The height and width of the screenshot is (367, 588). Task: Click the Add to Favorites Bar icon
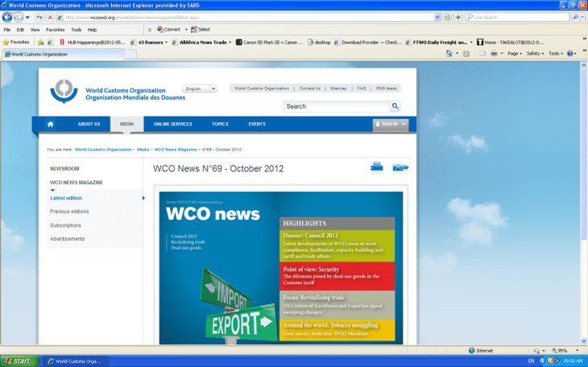point(40,43)
